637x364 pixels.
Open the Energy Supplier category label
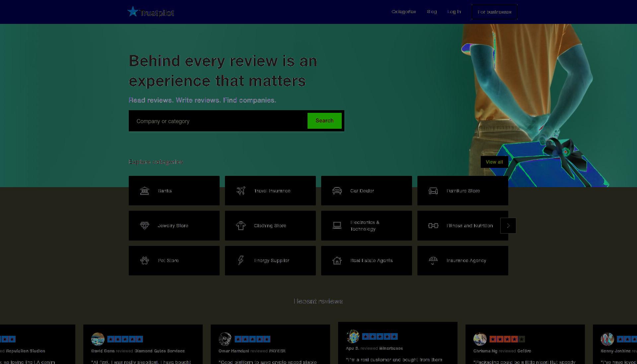(272, 260)
